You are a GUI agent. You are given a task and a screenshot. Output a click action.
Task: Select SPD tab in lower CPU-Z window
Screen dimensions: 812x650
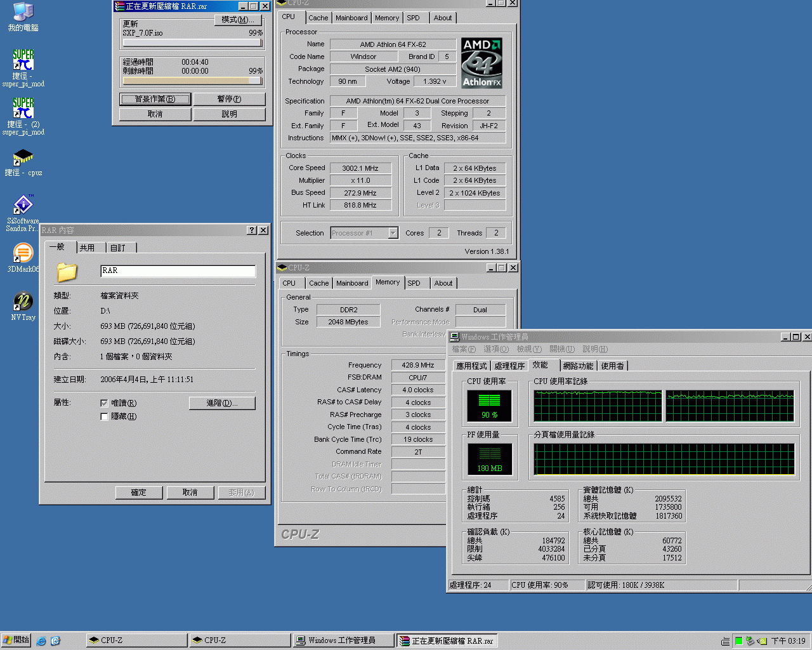pos(414,283)
